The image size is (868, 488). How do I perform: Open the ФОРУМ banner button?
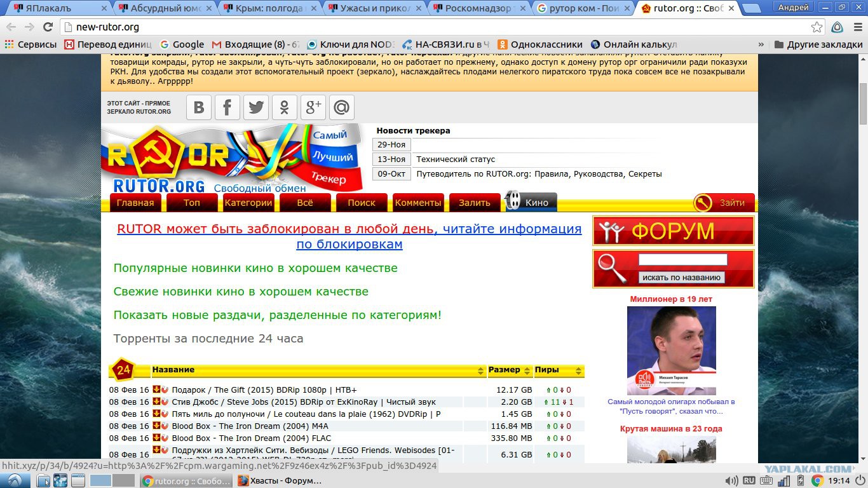(674, 231)
